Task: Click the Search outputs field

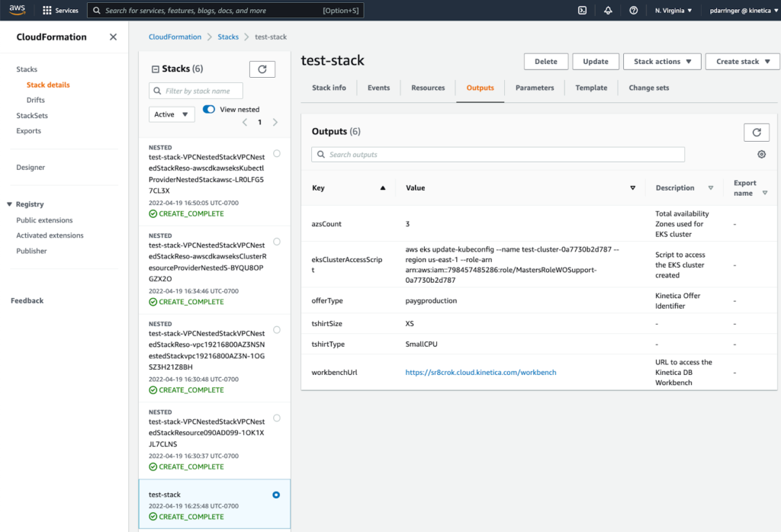Action: 498,155
